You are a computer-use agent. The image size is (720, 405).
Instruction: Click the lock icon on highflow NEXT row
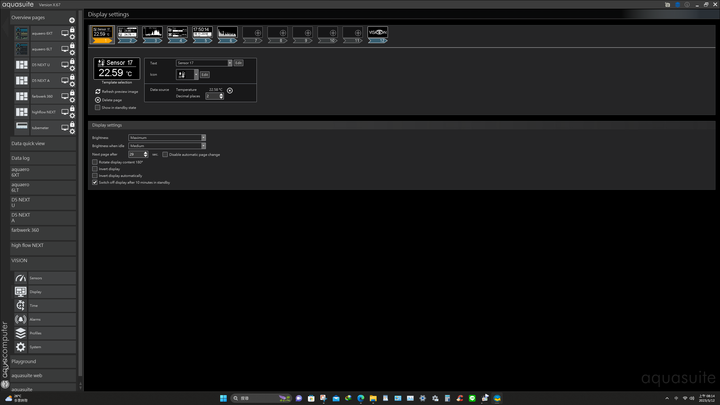click(x=72, y=109)
